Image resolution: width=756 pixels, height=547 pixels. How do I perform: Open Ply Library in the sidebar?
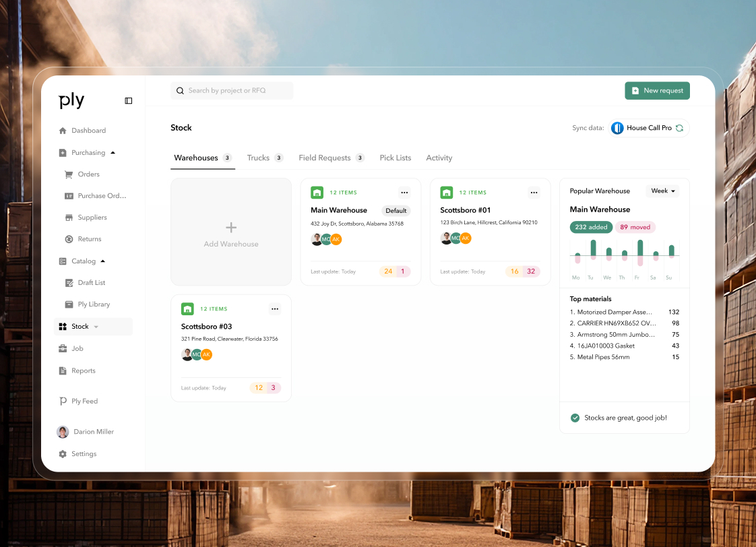coord(94,304)
